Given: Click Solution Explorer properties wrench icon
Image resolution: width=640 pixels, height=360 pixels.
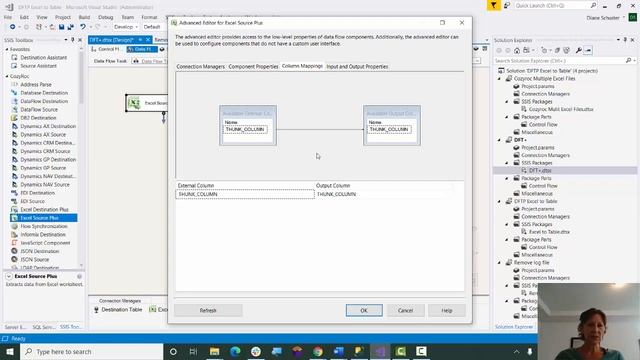Looking at the screenshot, I should [578, 50].
